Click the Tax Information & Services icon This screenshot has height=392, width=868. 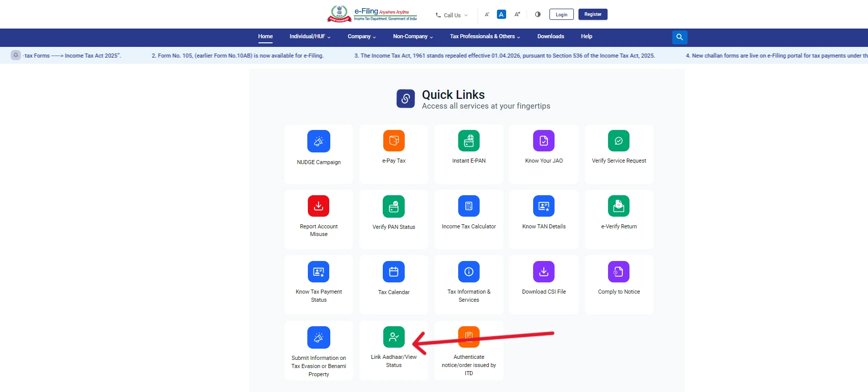[x=469, y=272]
